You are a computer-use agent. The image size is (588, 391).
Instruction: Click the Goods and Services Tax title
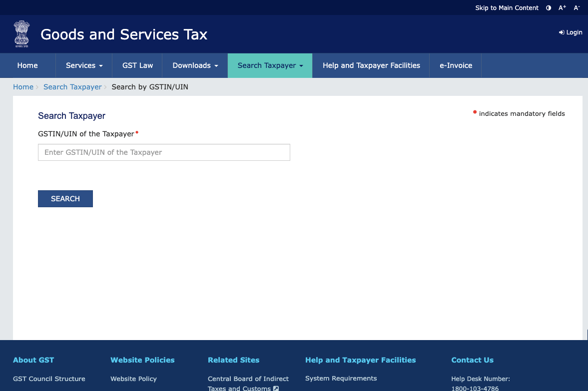pos(124,34)
